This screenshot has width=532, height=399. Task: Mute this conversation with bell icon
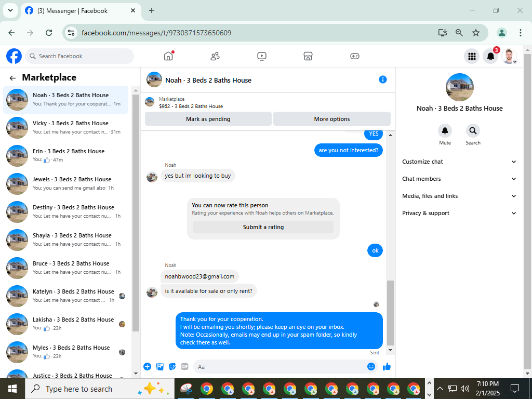pyautogui.click(x=445, y=130)
